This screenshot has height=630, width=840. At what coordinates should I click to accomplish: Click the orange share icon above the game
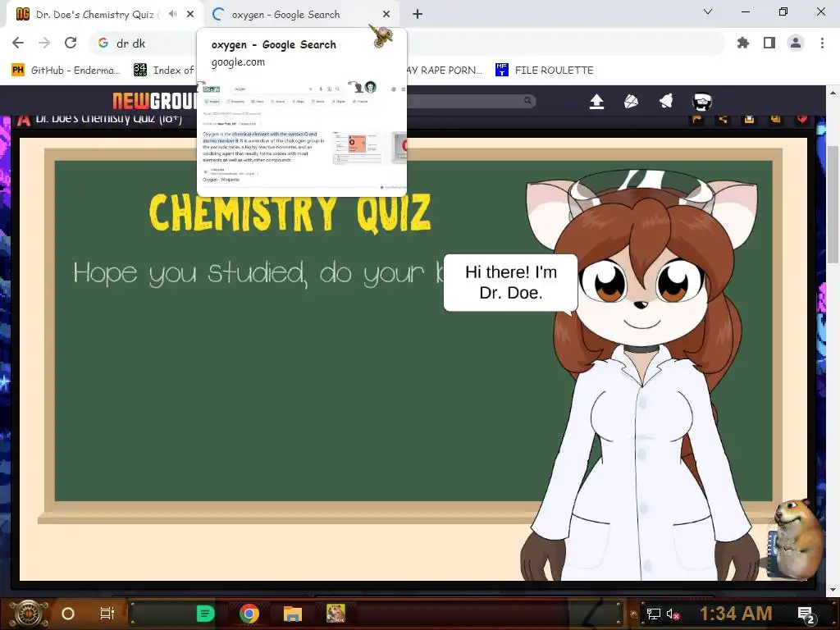click(723, 120)
